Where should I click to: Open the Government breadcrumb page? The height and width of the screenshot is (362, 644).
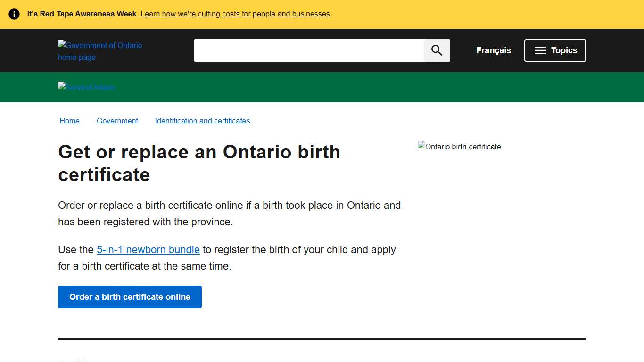(x=117, y=121)
